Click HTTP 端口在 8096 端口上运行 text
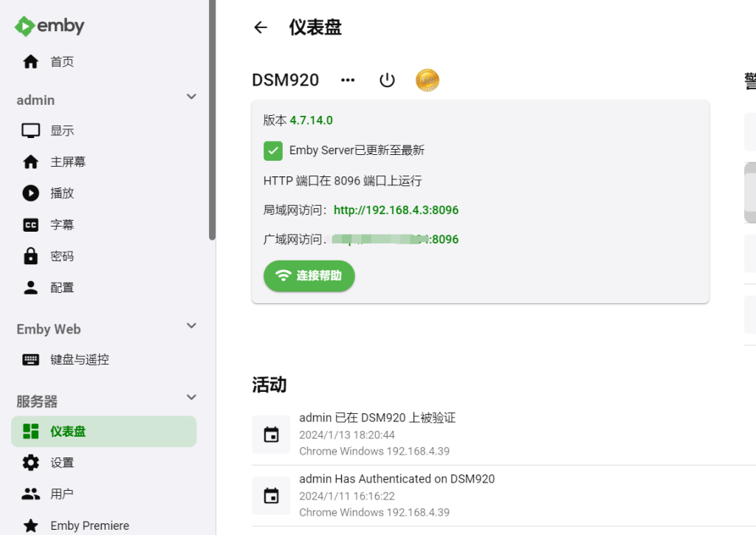Viewport: 756px width, 535px height. (343, 181)
